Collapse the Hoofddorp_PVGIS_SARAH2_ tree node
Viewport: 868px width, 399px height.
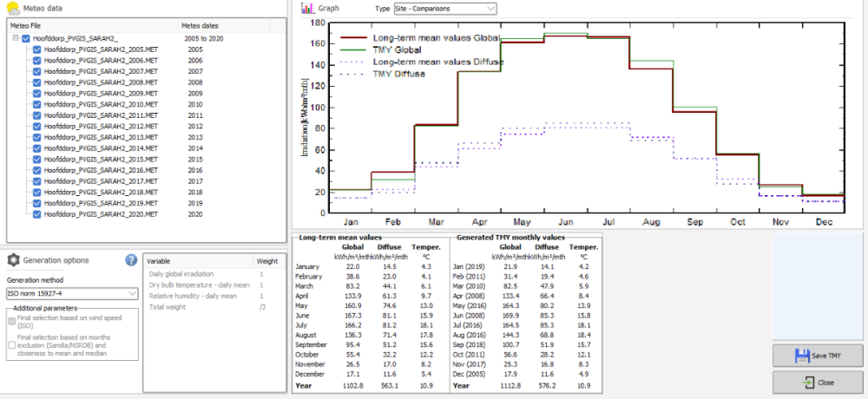tap(15, 39)
